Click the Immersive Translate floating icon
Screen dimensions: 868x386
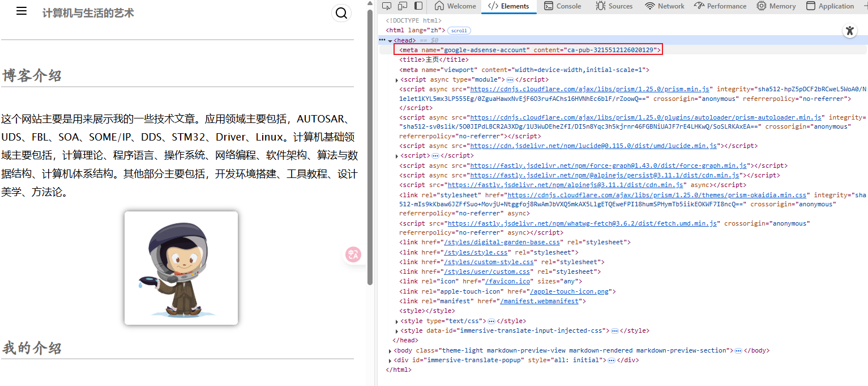coord(353,254)
